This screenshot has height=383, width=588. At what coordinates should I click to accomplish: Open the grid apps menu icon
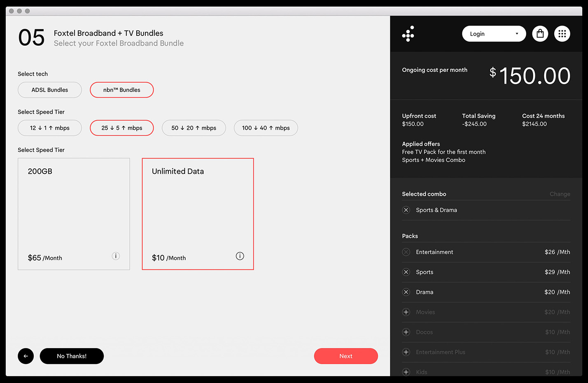[562, 34]
